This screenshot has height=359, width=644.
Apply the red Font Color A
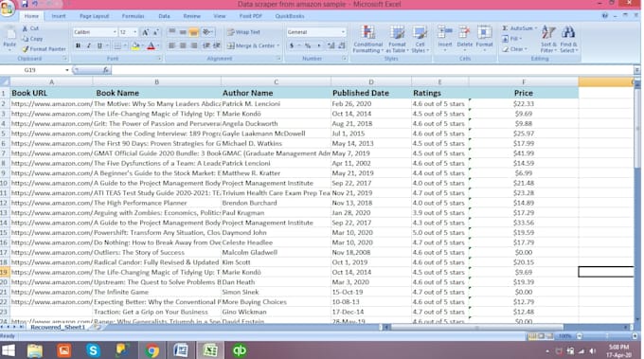151,46
